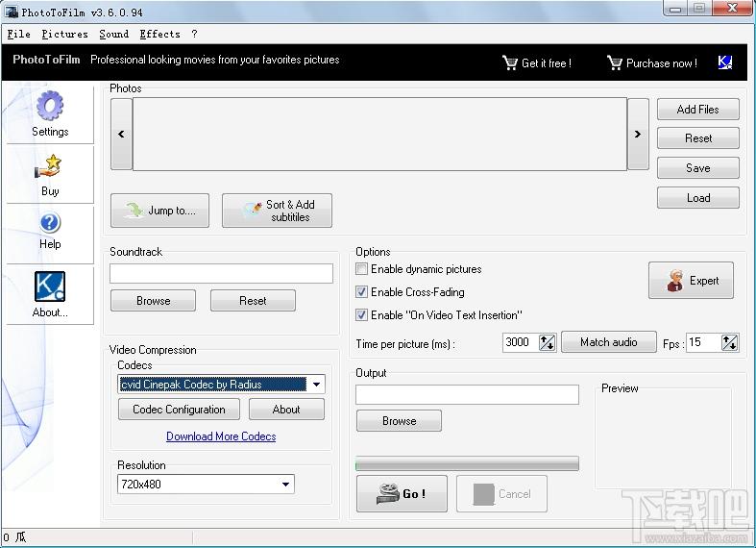Click the K logo in banner

(724, 62)
